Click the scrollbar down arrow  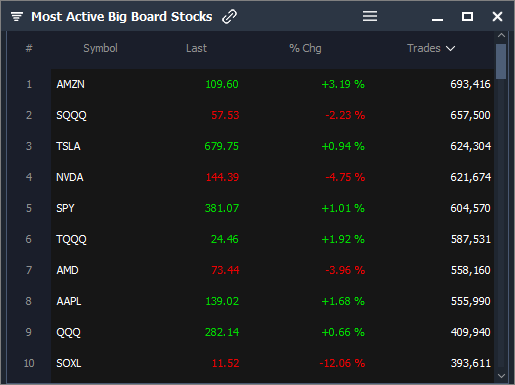(x=501, y=376)
